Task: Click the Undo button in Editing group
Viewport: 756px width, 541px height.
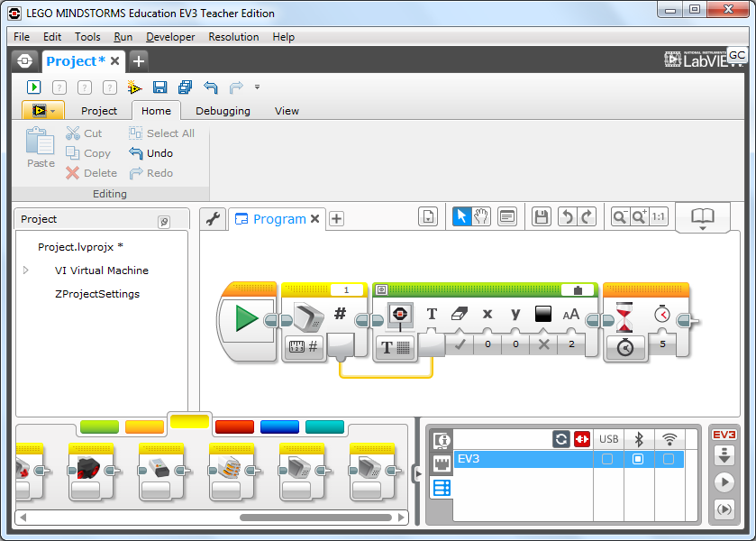Action: tap(150, 153)
